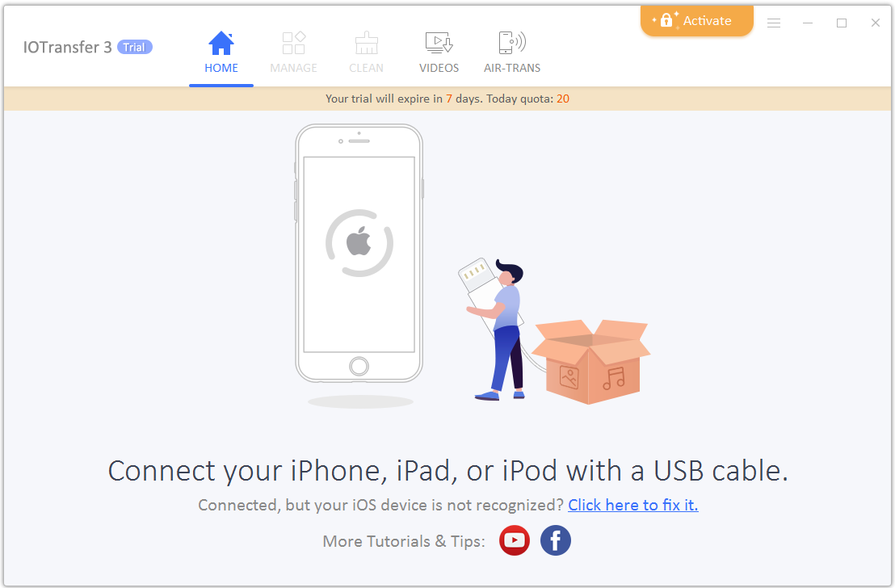
Task: Select the MANAGE tab label
Action: pos(294,68)
